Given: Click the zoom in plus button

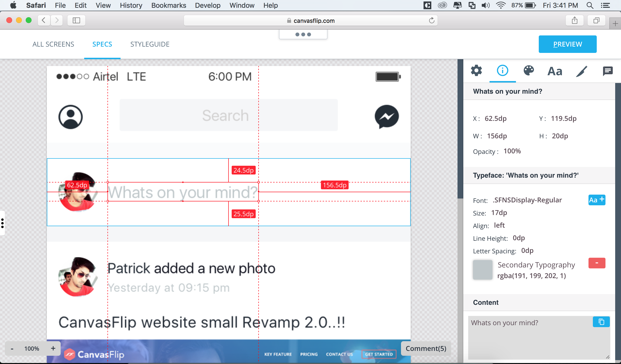Looking at the screenshot, I should 53,348.
